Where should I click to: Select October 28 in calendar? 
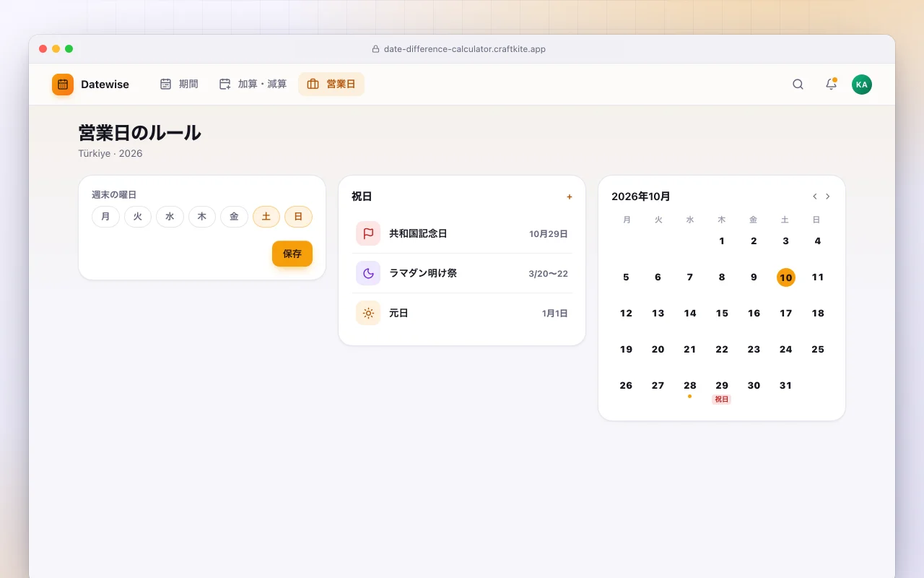click(690, 386)
